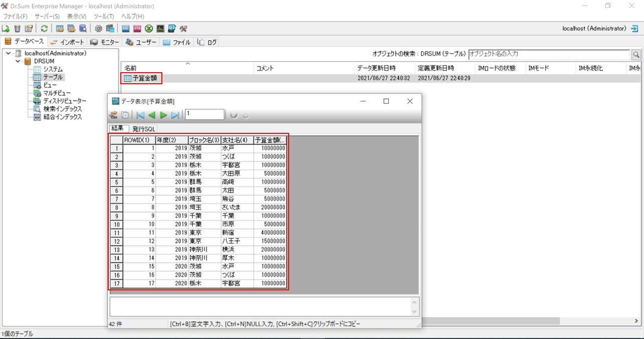Image resolution: width=644 pixels, height=339 pixels.
Task: Open the SQL executor toolbar icon
Action: click(x=125, y=29)
